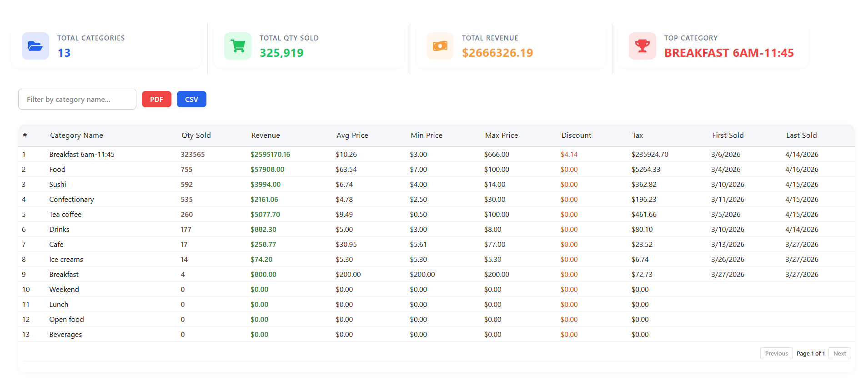
Task: Sort by Discount column header
Action: click(x=576, y=135)
